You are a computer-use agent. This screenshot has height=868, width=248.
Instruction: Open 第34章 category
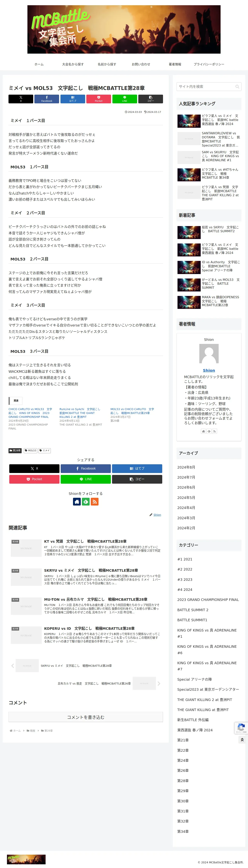(x=183, y=831)
